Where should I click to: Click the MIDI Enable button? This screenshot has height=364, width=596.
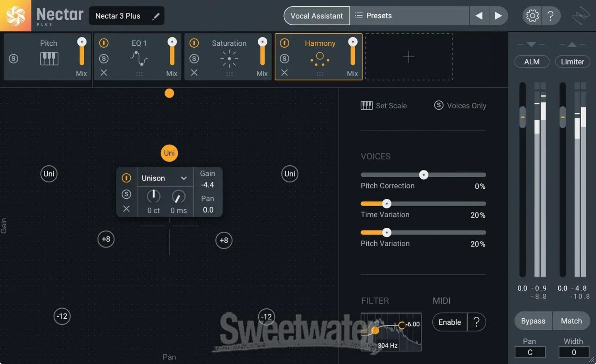pos(450,322)
